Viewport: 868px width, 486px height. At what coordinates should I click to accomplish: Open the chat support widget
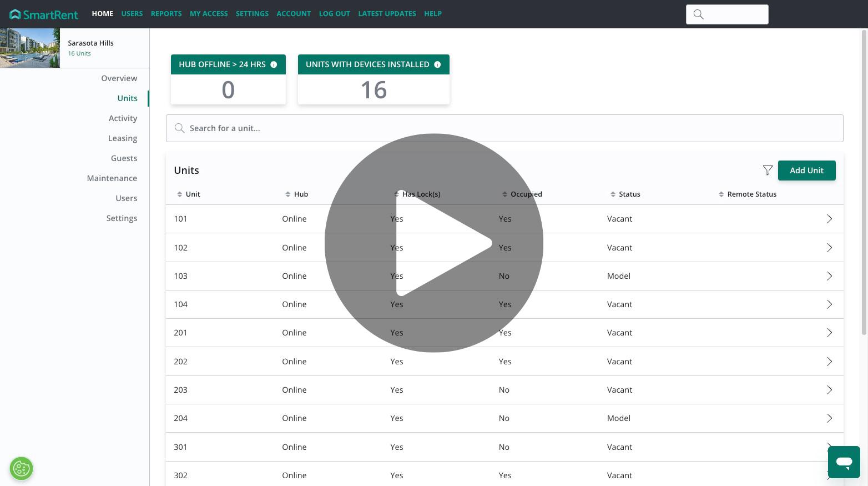[x=844, y=462]
